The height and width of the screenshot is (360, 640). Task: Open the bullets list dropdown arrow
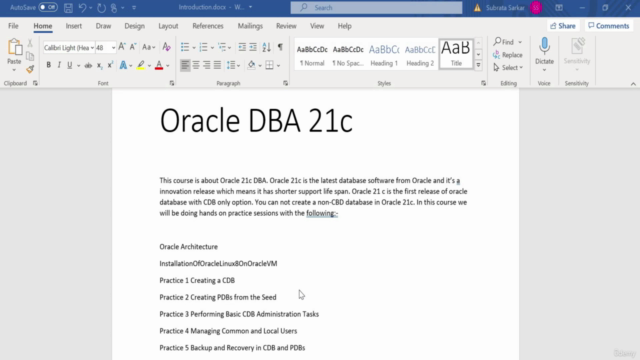pos(194,48)
